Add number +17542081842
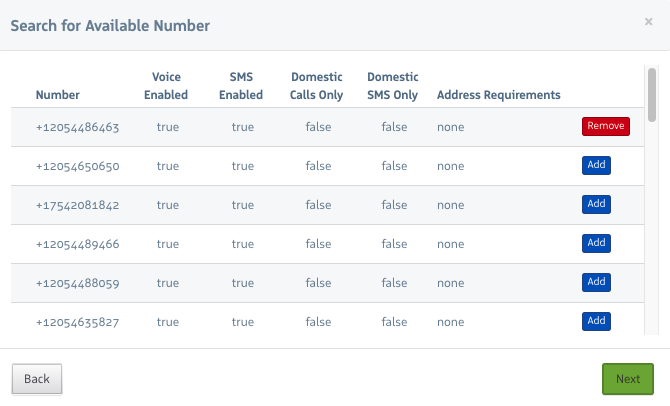The width and height of the screenshot is (670, 406). pos(596,204)
